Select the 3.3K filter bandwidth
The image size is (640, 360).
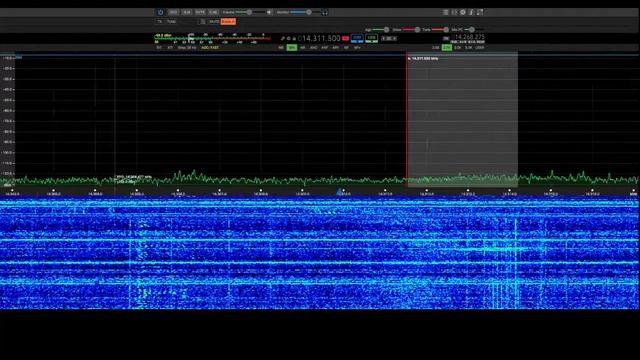469,48
